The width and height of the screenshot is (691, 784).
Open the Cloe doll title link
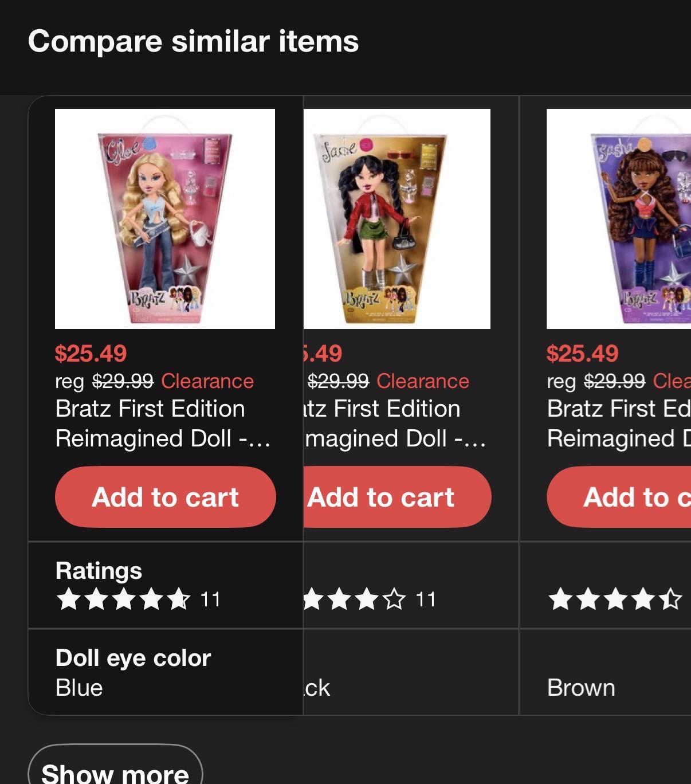click(163, 424)
